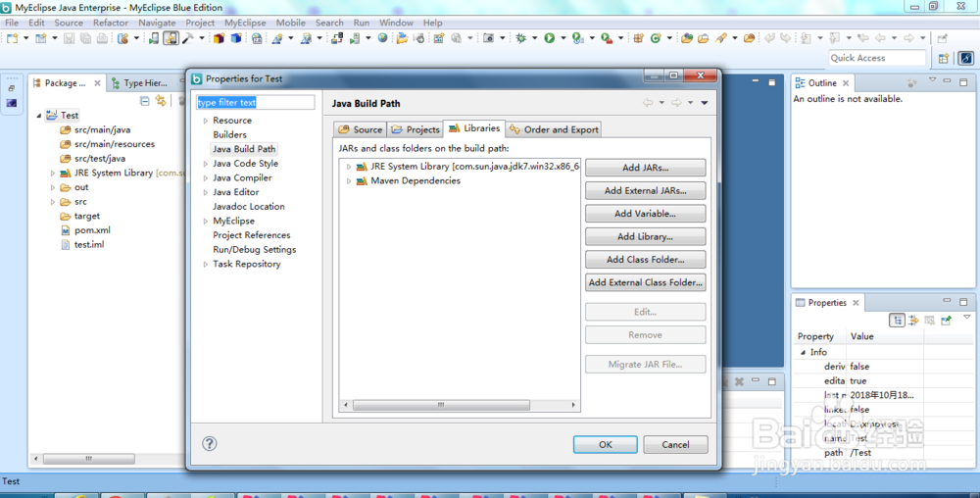Click the New file toolbar icon
This screenshot has height=498, width=980.
click(12, 38)
